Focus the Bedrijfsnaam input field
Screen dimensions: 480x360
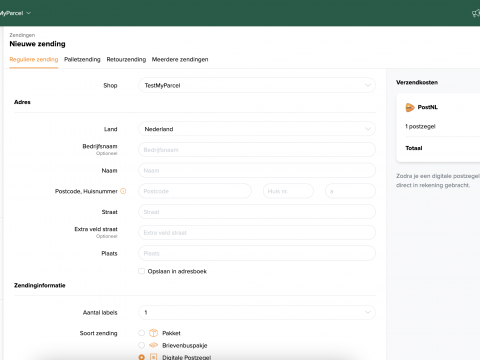(x=257, y=150)
